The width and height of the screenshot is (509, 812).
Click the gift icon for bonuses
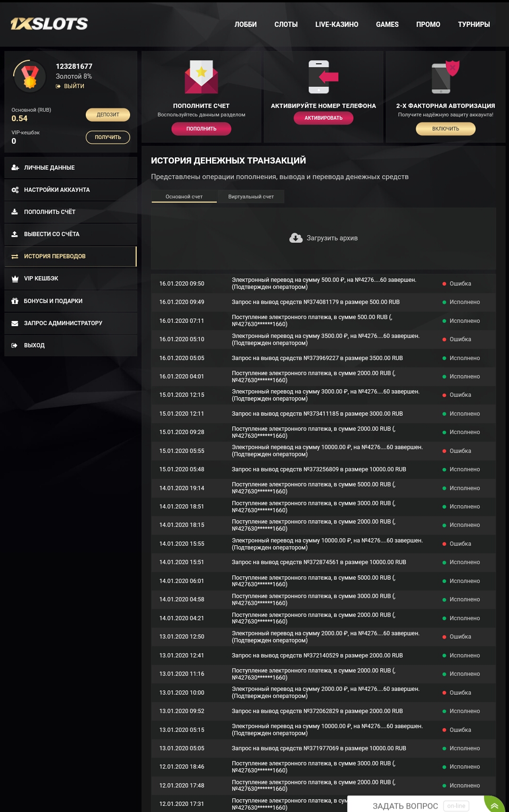pos(15,301)
